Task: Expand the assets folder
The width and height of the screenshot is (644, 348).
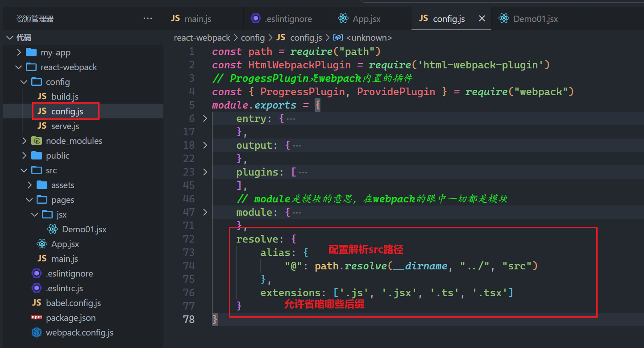Action: point(29,185)
